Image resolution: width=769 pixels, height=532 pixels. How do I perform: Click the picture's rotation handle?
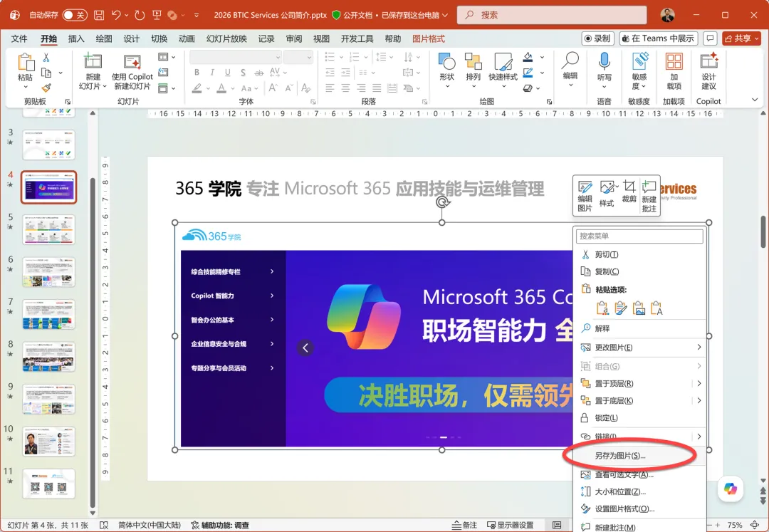point(442,202)
